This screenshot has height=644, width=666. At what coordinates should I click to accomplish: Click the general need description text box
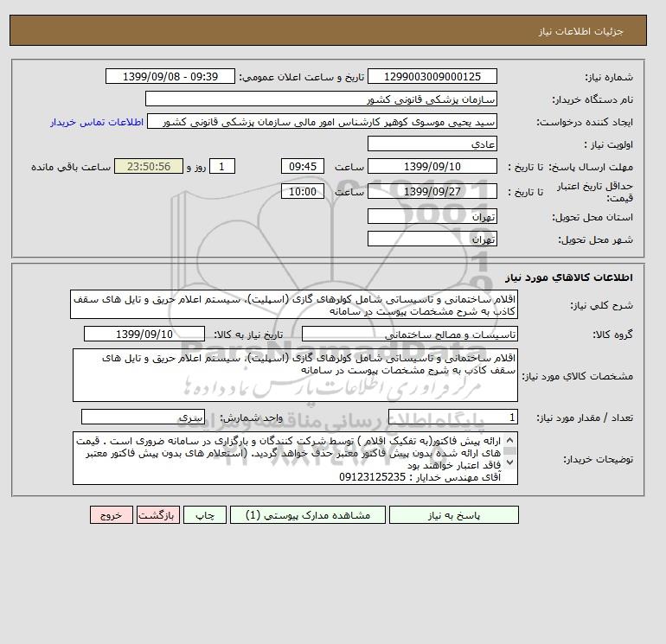[294, 305]
